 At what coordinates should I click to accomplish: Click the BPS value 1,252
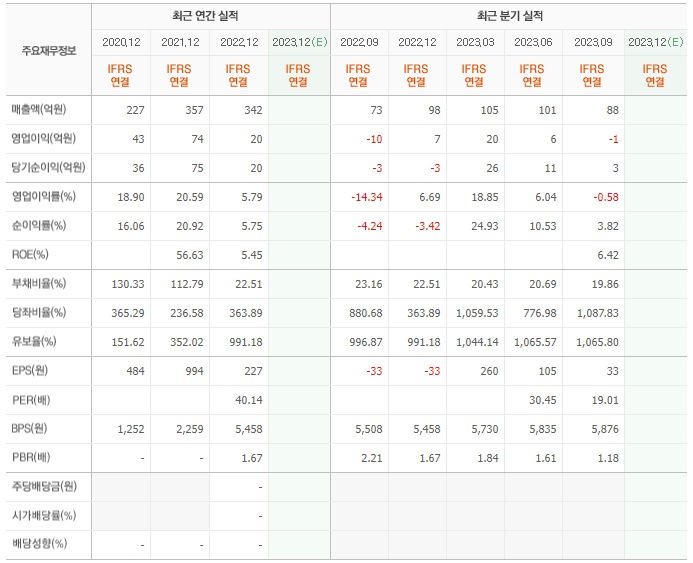131,429
